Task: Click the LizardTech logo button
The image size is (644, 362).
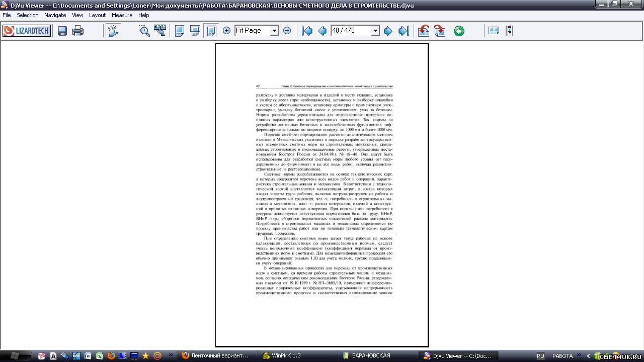Action: [x=27, y=31]
